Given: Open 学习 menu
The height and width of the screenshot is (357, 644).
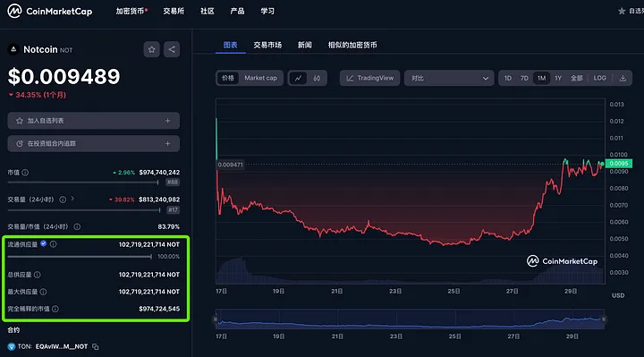Looking at the screenshot, I should (x=267, y=11).
